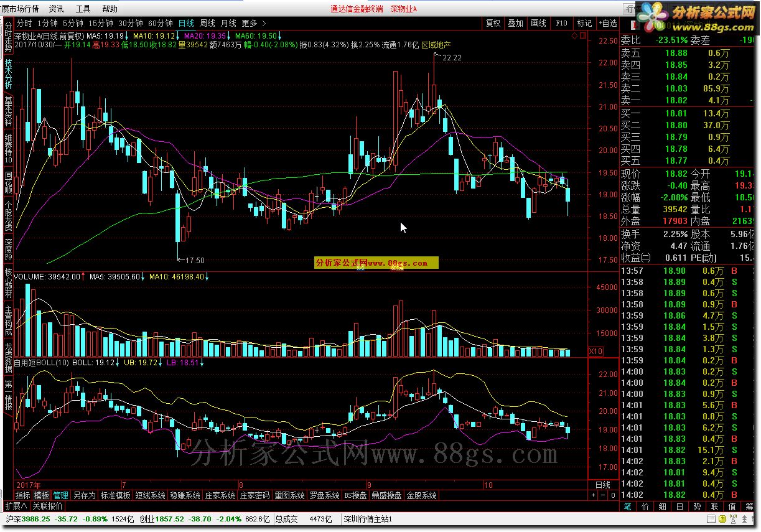Load the 金股系统 template
This screenshot has width=761, height=532.
422,496
